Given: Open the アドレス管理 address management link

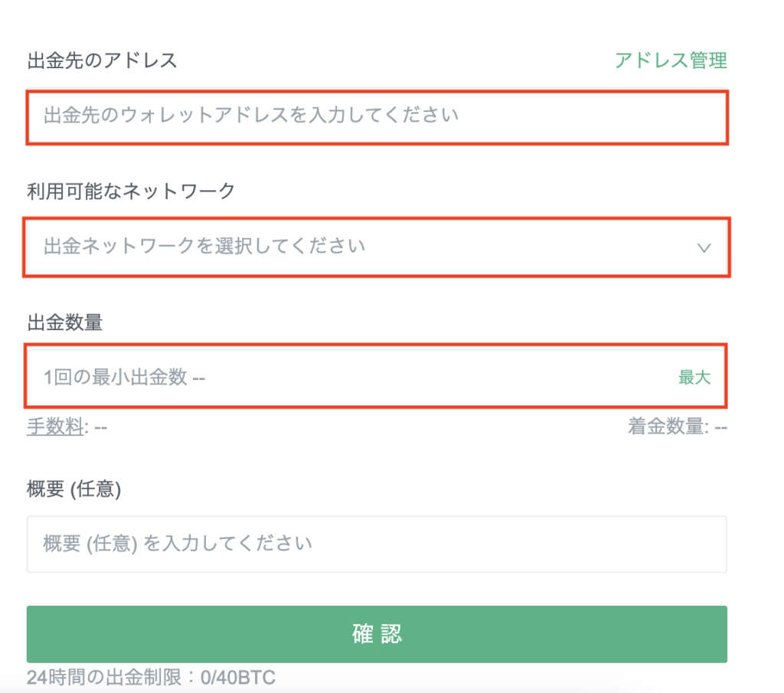Looking at the screenshot, I should tap(671, 60).
